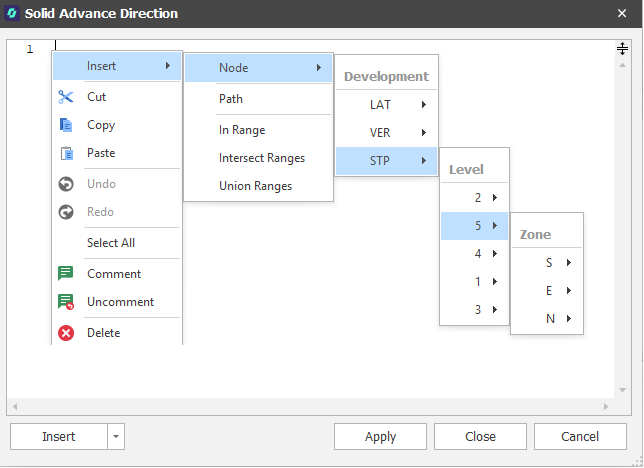Viewport: 644px width, 468px height.
Task: Select the Path menu entry
Action: coord(231,99)
